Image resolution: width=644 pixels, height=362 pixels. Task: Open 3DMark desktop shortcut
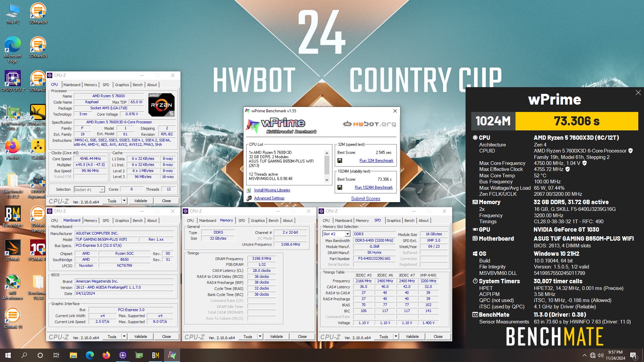tap(12, 250)
